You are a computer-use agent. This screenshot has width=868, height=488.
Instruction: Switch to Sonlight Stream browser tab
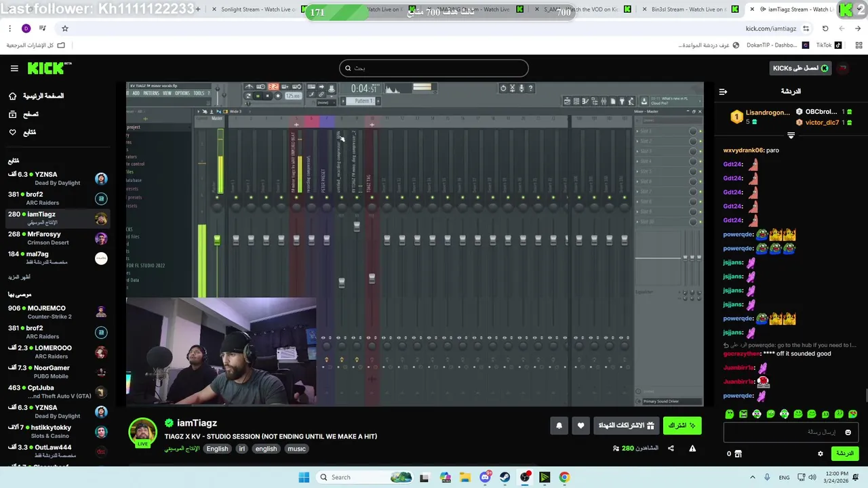click(x=258, y=9)
